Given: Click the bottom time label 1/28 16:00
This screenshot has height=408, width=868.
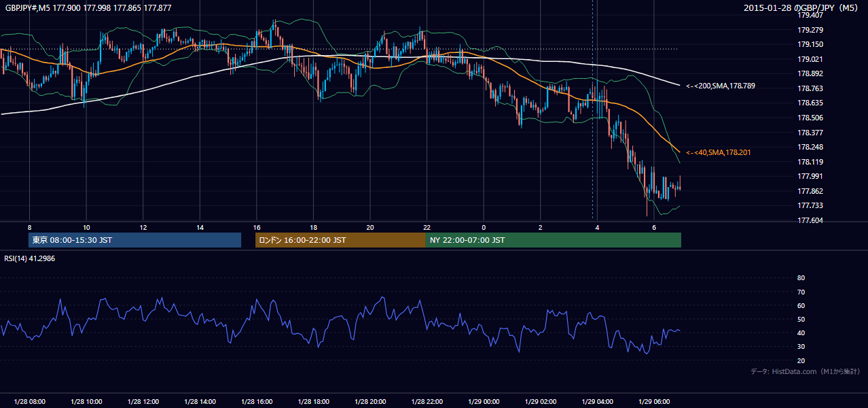Looking at the screenshot, I should tap(256, 402).
